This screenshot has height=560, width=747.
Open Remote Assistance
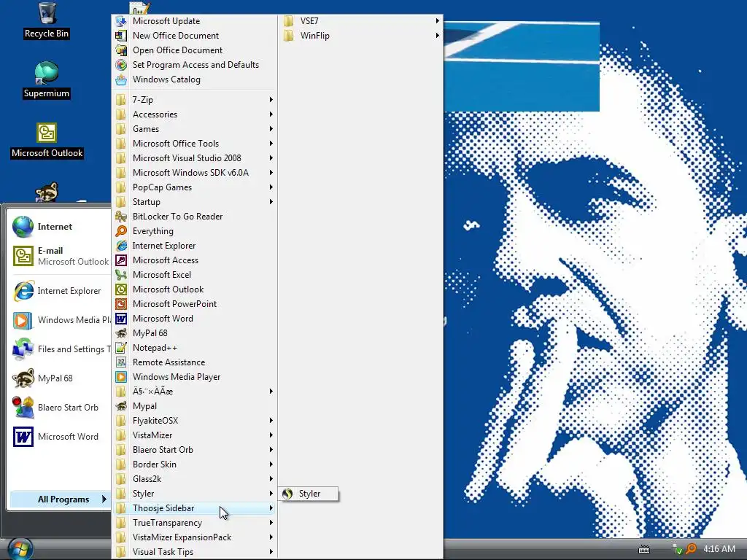(x=194, y=362)
